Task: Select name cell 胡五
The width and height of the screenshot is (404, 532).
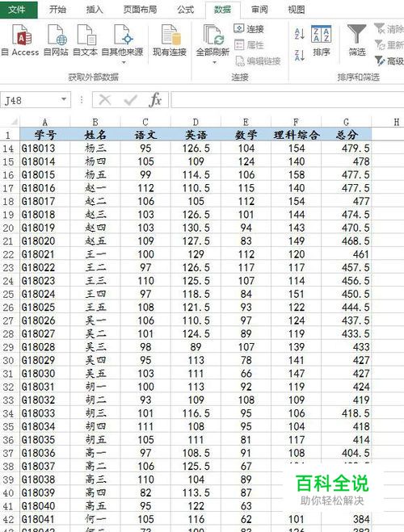Action: (x=95, y=440)
